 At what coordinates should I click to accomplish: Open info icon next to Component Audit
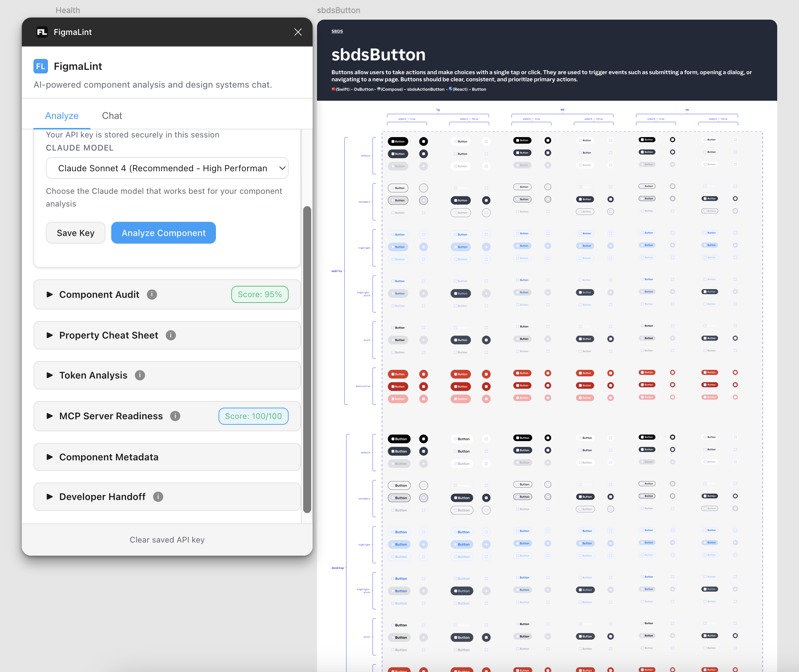coord(152,295)
